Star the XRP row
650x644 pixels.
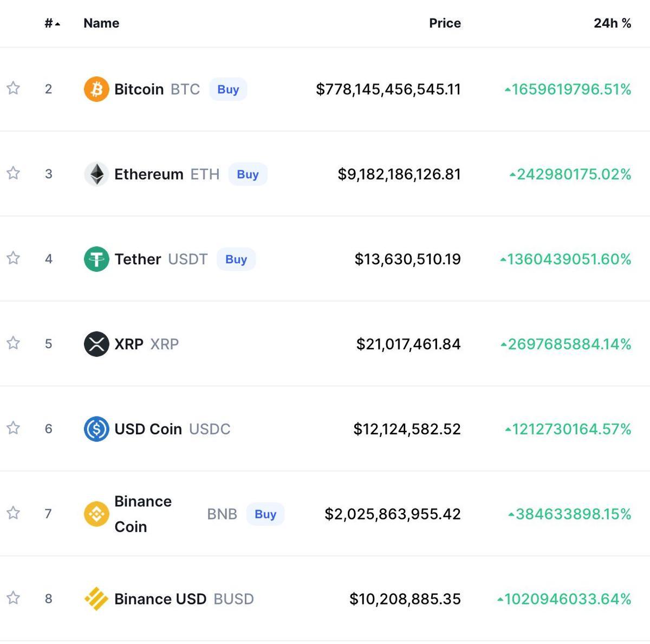13,343
